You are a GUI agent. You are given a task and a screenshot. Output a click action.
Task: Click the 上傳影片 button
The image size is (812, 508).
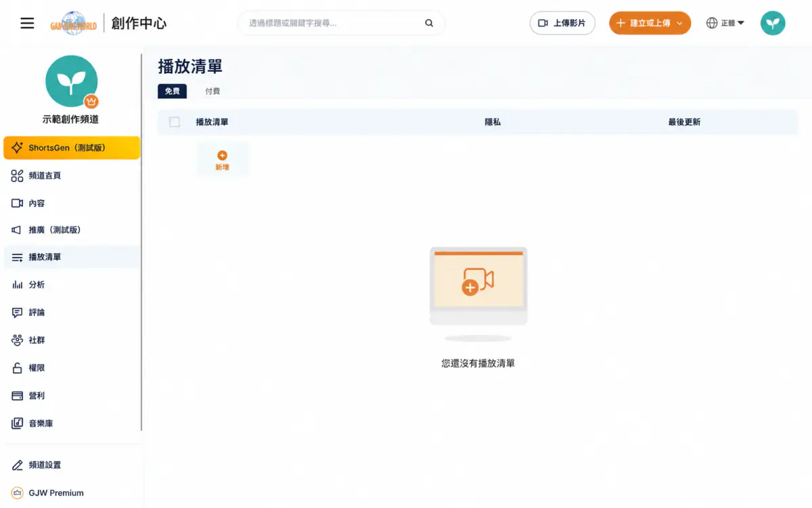pos(562,23)
